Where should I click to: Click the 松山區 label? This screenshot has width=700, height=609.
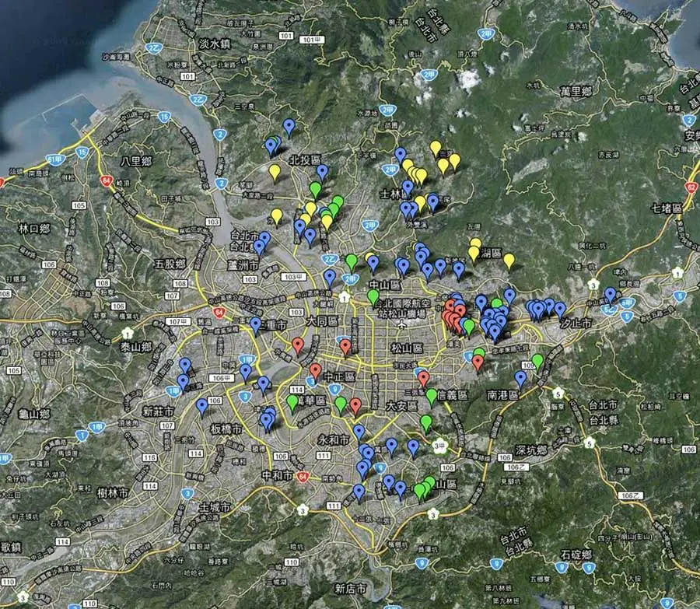pos(407,348)
